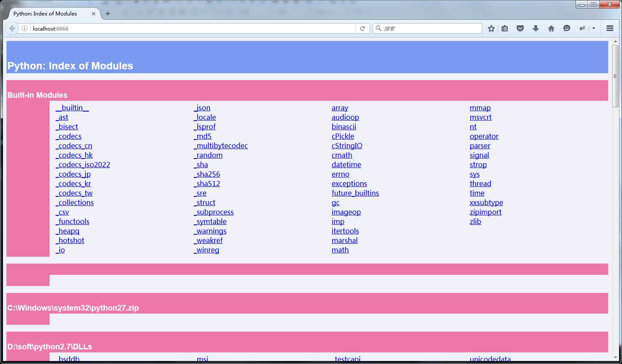Click the scrollbar up arrow
Image resolution: width=622 pixels, height=364 pixels.
click(616, 41)
